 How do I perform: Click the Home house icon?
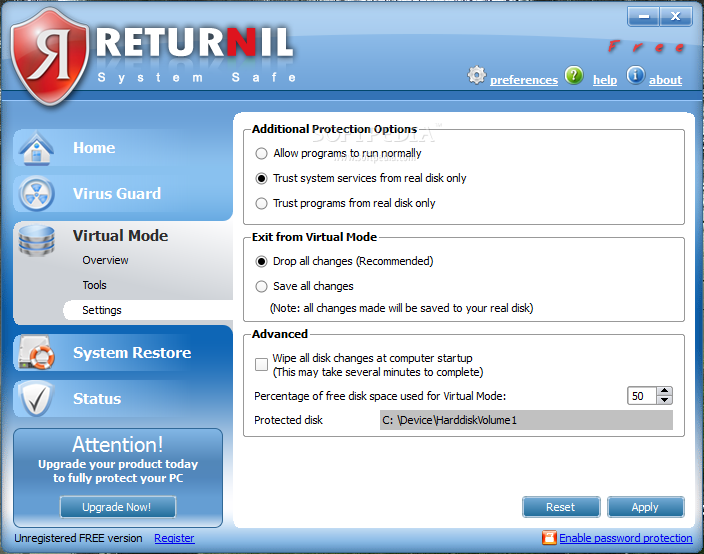[x=36, y=149]
